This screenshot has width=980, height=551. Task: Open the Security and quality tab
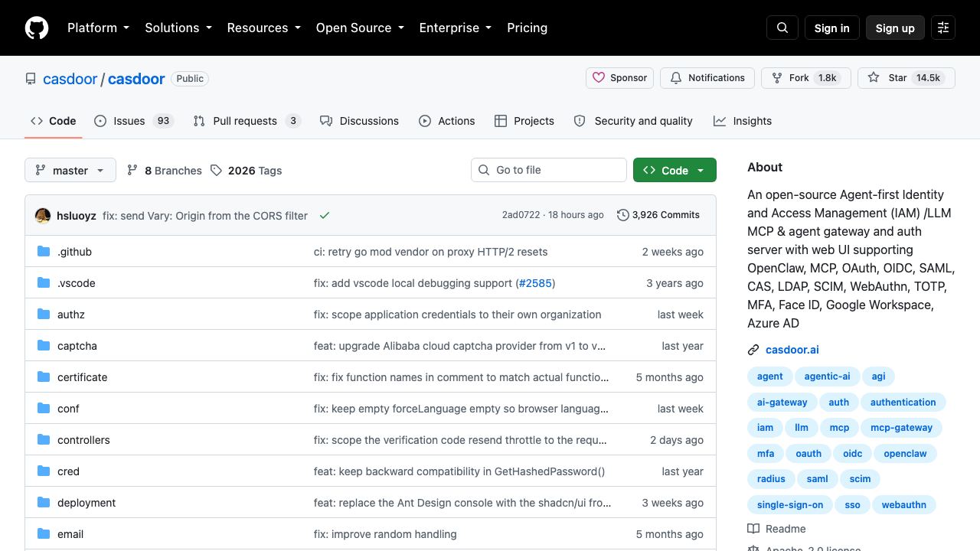click(633, 121)
